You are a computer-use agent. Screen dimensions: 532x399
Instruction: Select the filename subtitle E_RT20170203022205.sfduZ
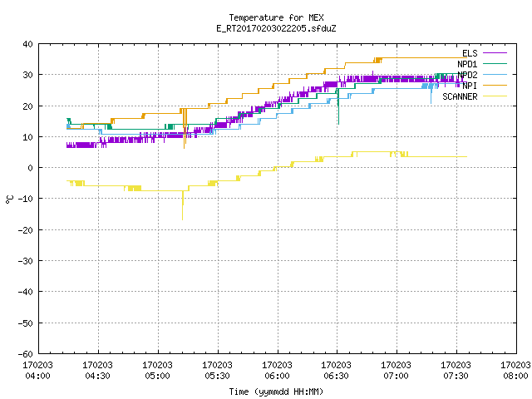click(276, 28)
